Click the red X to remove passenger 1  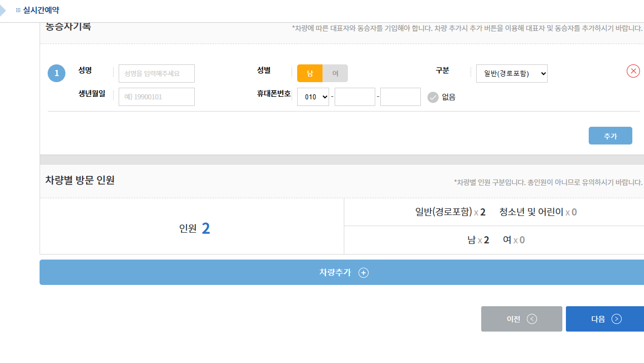(x=633, y=71)
